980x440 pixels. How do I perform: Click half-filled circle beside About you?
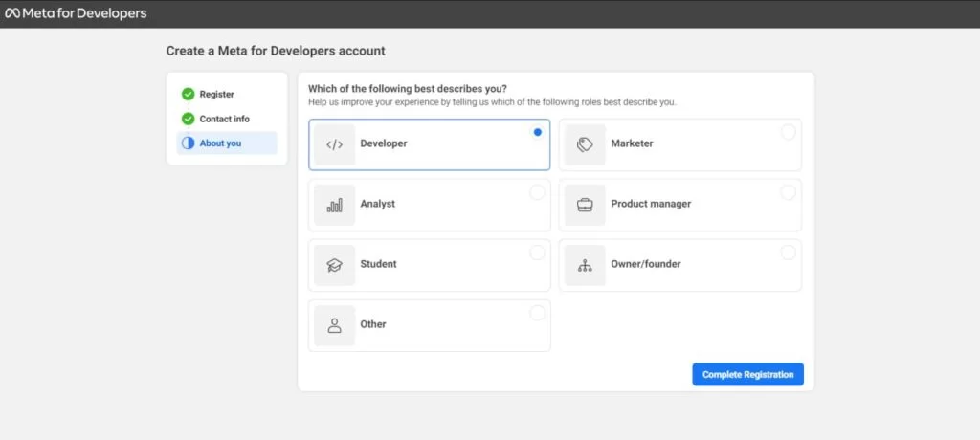189,143
